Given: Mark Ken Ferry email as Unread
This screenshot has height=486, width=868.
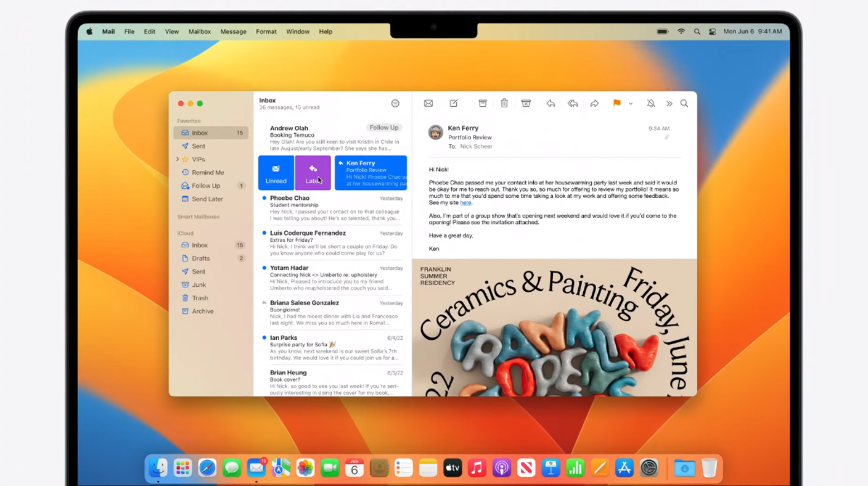Looking at the screenshot, I should tap(276, 173).
